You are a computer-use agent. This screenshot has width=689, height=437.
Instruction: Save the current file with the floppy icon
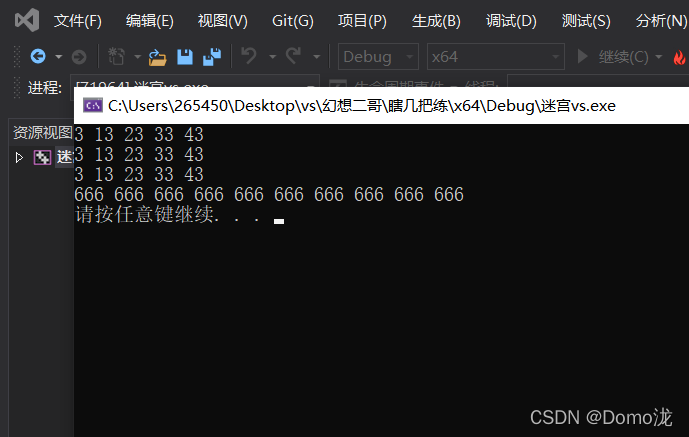185,57
